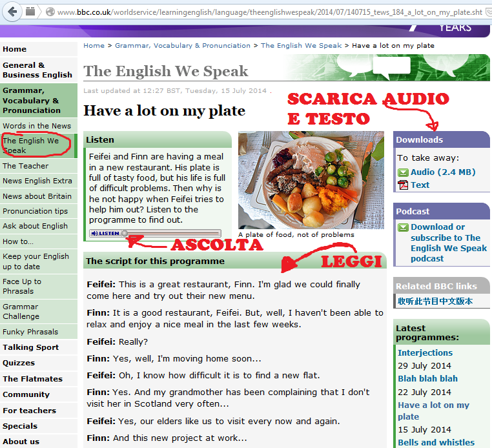Click The English We Speak breadcrumb
492x448 pixels.
301,45
